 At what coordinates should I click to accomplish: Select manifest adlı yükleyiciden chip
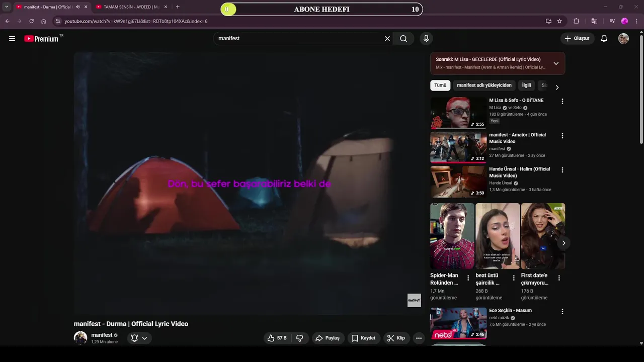click(x=484, y=85)
